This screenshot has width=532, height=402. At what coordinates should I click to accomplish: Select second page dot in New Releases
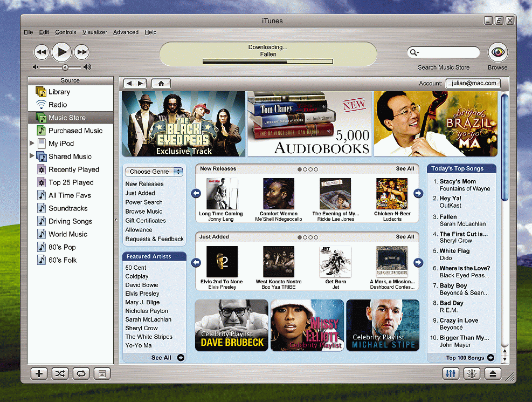[305, 169]
